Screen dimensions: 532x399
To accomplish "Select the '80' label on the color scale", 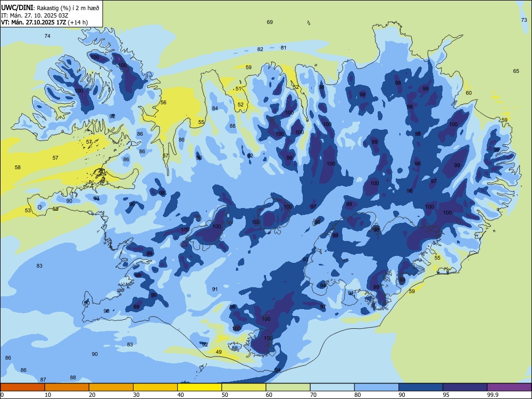I will [358, 395].
